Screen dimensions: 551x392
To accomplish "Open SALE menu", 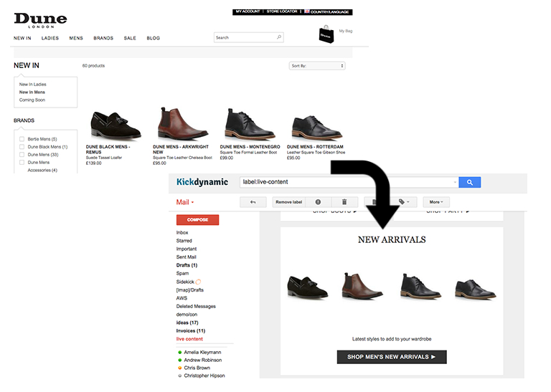I will coord(130,38).
